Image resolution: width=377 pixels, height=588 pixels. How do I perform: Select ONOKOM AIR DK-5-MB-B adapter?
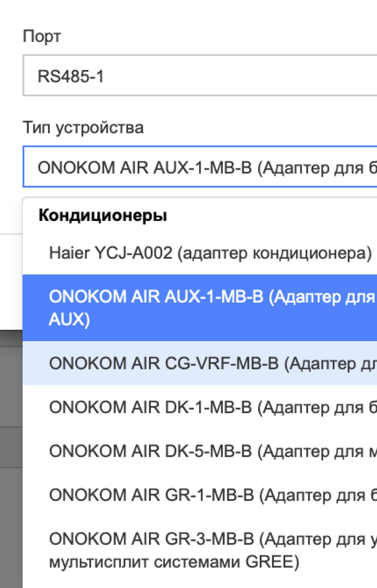click(x=200, y=451)
